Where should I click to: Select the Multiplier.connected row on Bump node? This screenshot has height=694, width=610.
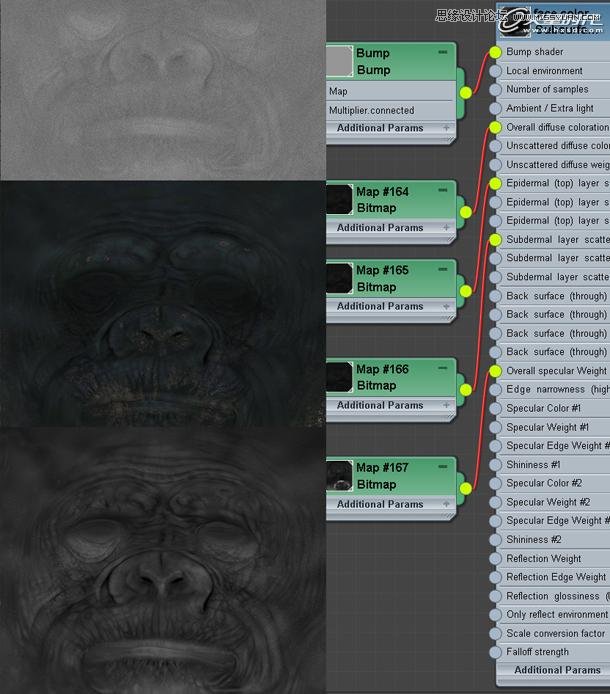click(391, 110)
